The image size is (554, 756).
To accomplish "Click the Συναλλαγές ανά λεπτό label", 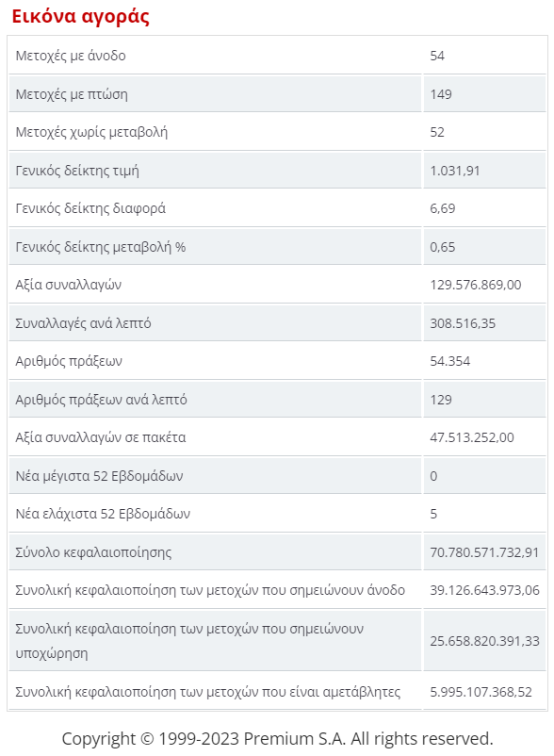I will point(83,323).
